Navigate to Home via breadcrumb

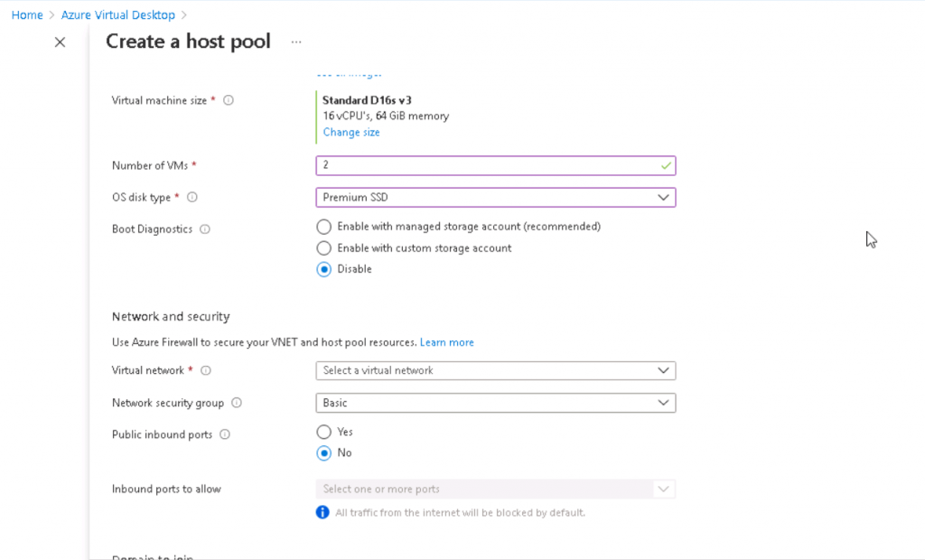tap(26, 14)
